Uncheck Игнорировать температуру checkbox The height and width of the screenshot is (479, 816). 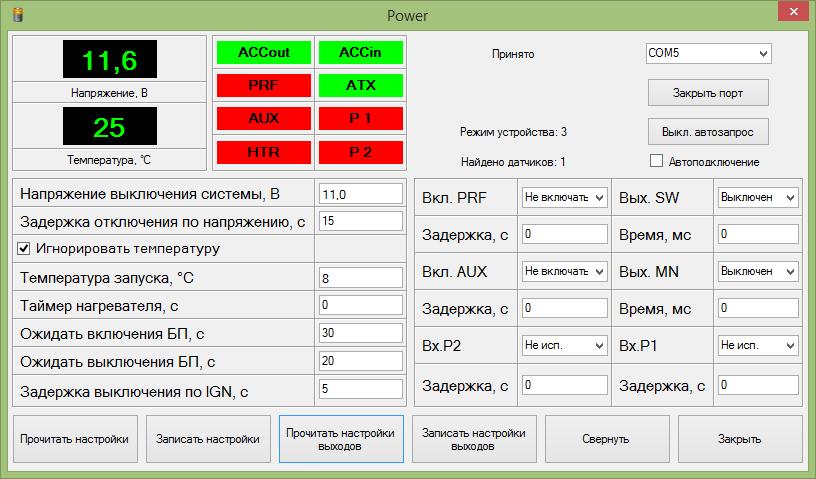click(x=25, y=248)
